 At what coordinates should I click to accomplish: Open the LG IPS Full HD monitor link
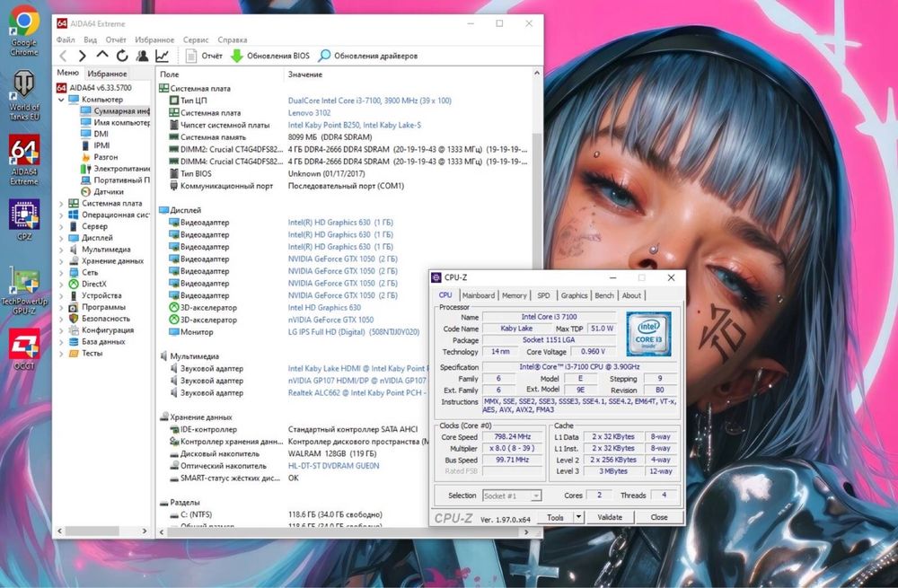pyautogui.click(x=353, y=331)
